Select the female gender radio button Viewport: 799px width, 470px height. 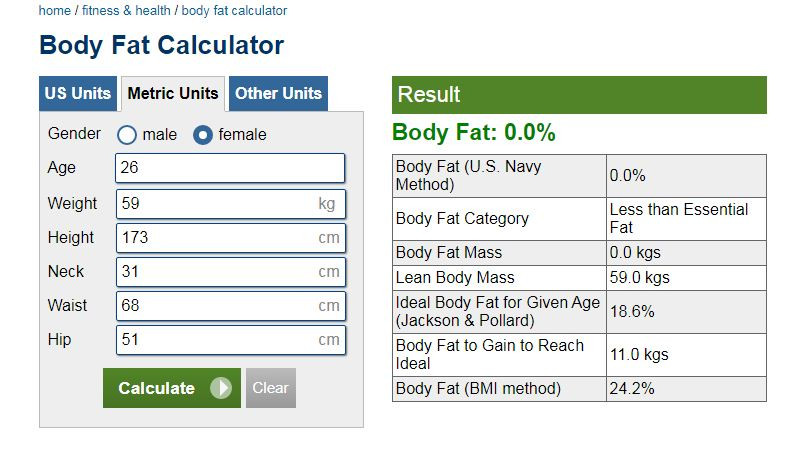click(x=203, y=134)
